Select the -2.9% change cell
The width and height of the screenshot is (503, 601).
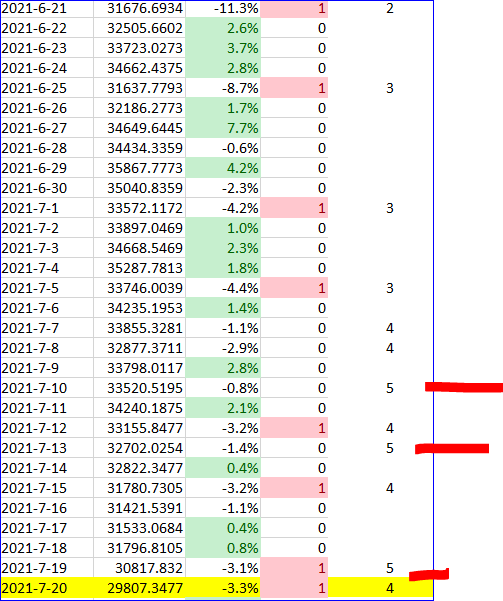(223, 348)
